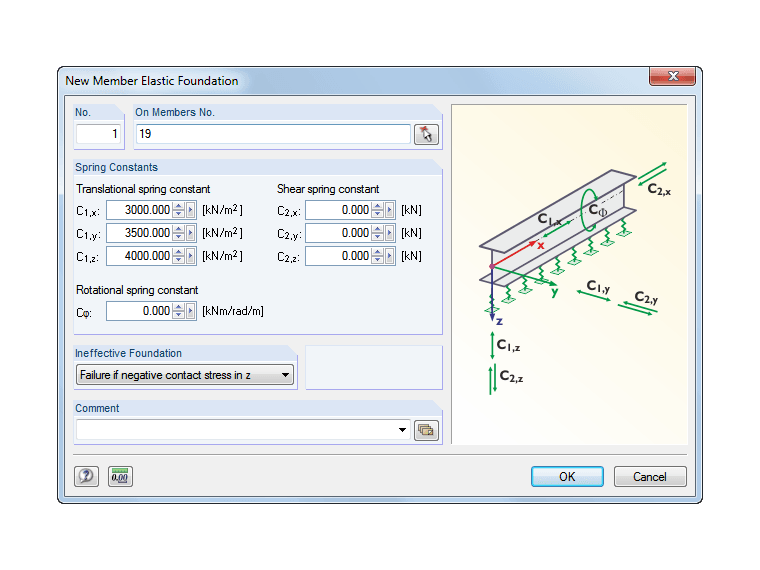This screenshot has width=760, height=570.
Task: Click the C2,z shear spring field
Action: click(x=339, y=256)
